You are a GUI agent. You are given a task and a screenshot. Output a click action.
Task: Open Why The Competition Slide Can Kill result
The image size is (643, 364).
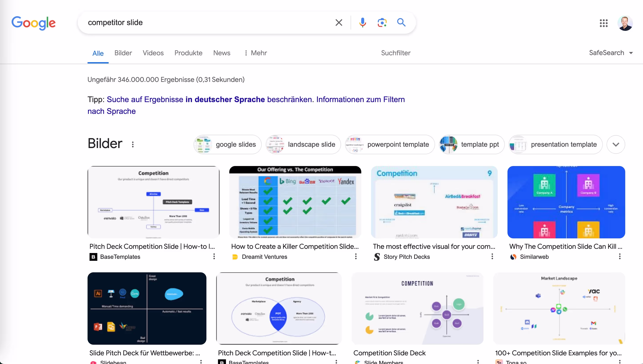[566, 247]
